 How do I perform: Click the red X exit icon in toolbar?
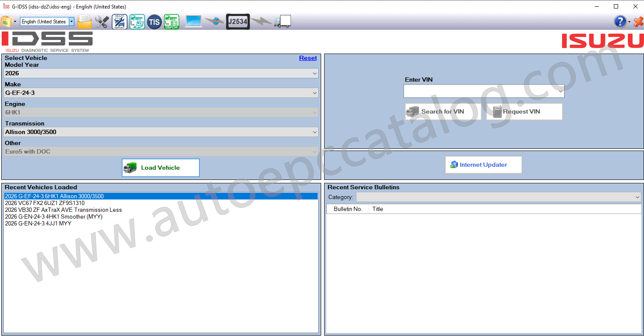coord(638,22)
